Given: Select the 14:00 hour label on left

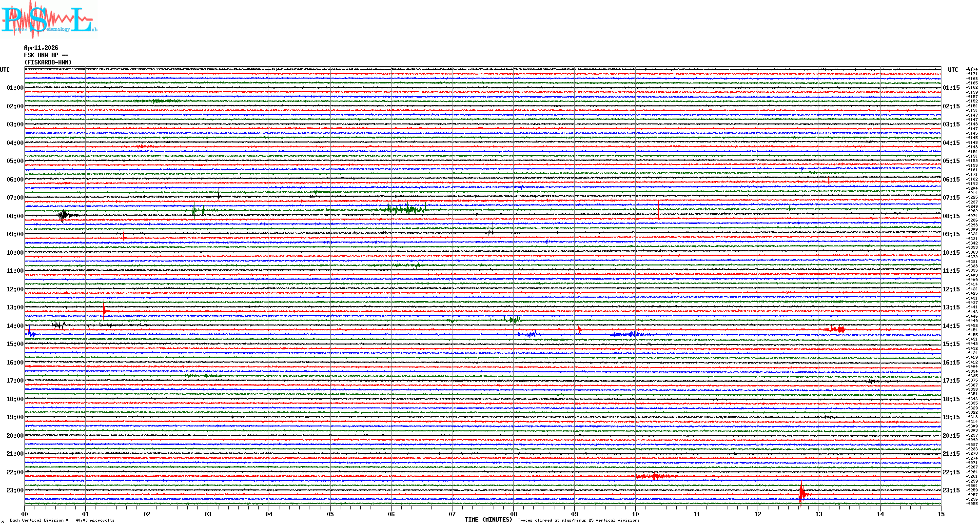Looking at the screenshot, I should pos(15,326).
